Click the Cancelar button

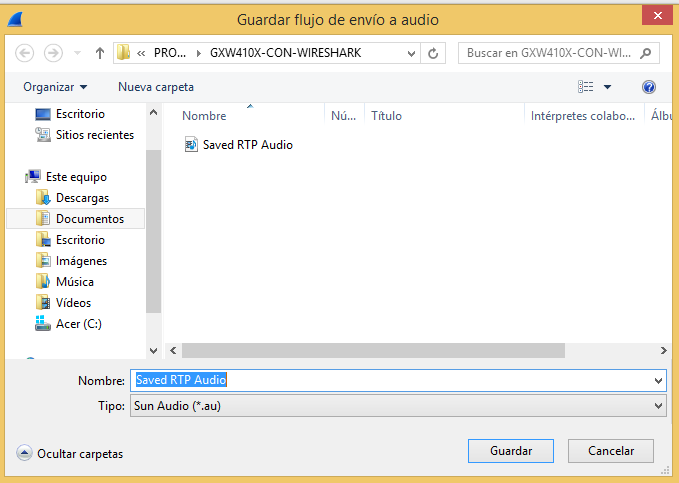611,451
